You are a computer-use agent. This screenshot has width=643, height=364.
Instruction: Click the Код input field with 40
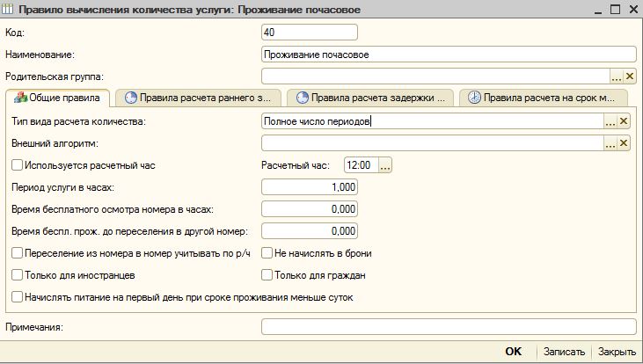[310, 33]
